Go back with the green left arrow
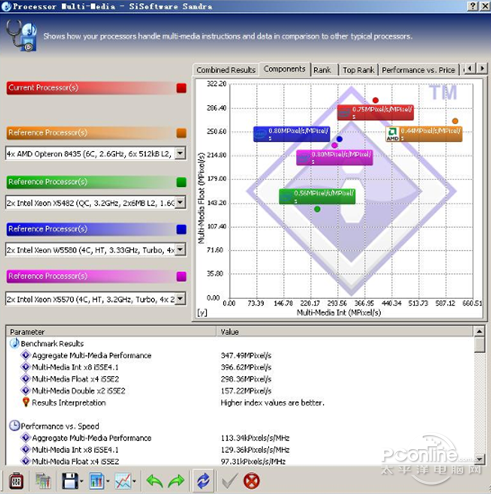Screen dimensions: 491x495 [155, 481]
